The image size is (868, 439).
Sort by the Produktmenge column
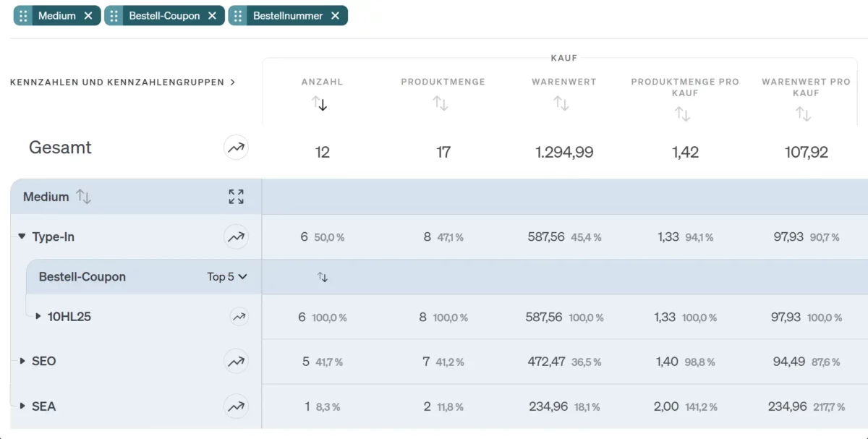coord(441,103)
